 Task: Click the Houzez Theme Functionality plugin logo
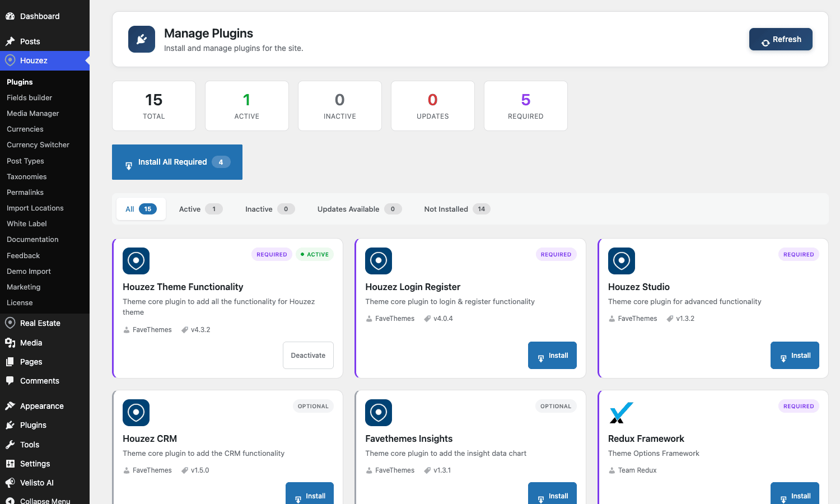pos(136,261)
